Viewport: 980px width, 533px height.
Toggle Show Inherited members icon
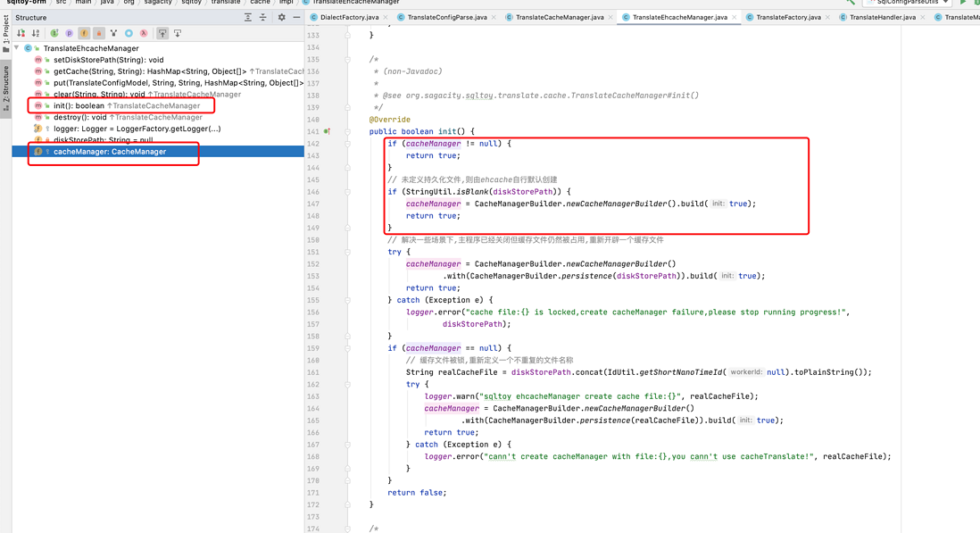[54, 33]
